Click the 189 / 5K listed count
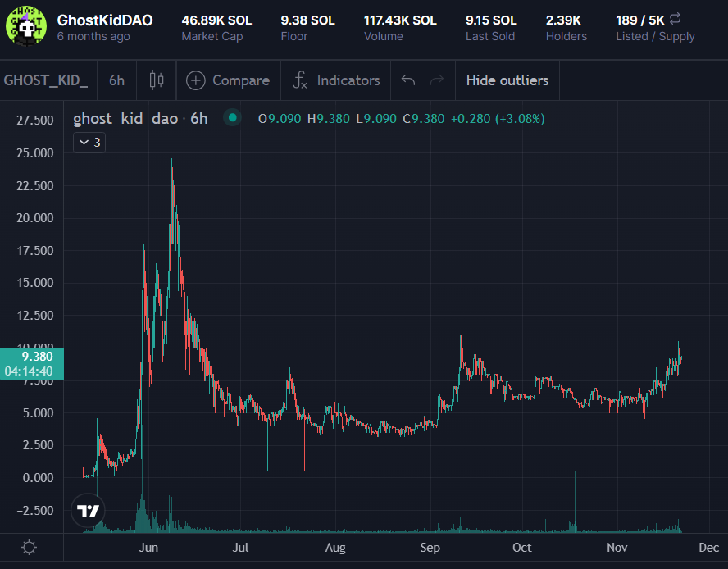Screen dimensions: 728x569 (639, 20)
